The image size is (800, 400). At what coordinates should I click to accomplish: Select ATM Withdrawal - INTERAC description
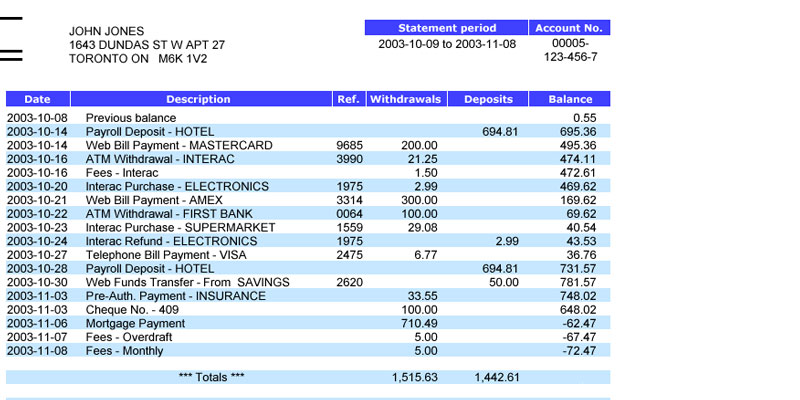click(160, 159)
